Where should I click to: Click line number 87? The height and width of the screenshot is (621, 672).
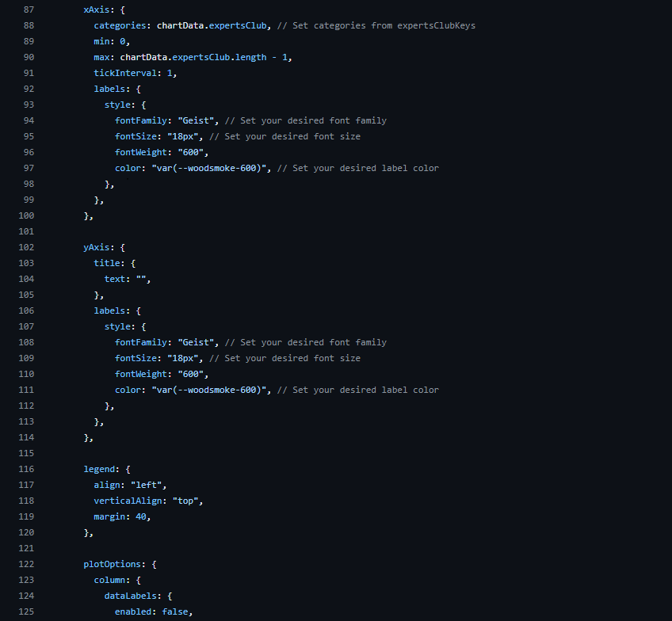[29, 10]
